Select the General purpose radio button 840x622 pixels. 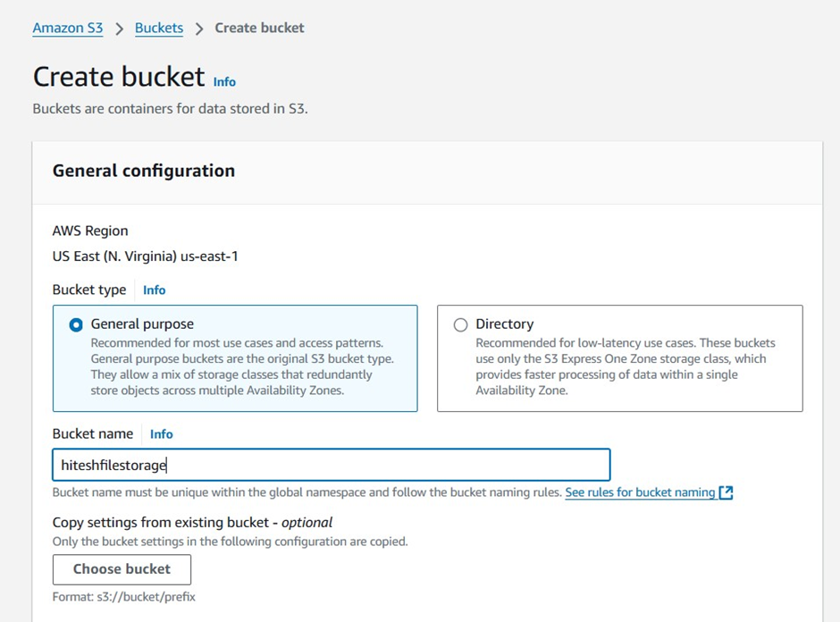[x=76, y=324]
